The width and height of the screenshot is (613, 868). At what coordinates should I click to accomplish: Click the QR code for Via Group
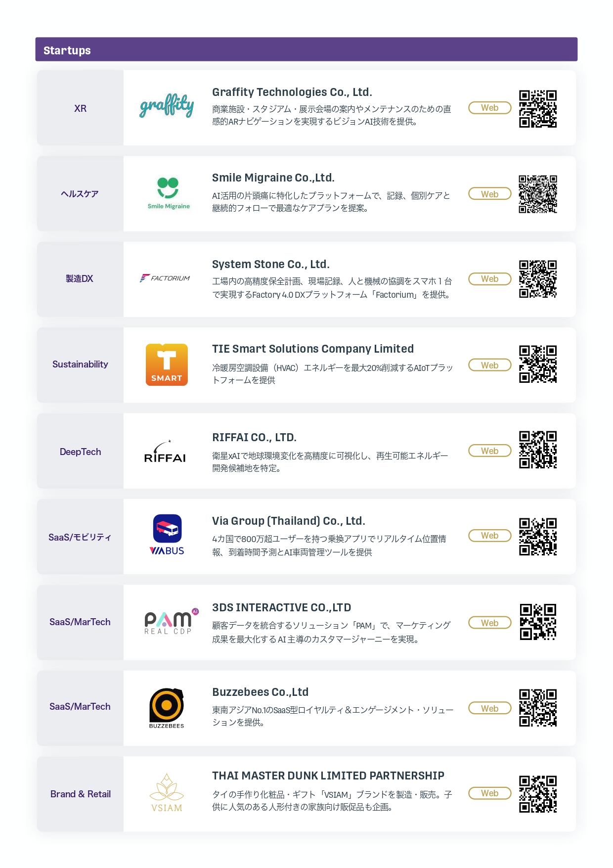click(x=538, y=537)
